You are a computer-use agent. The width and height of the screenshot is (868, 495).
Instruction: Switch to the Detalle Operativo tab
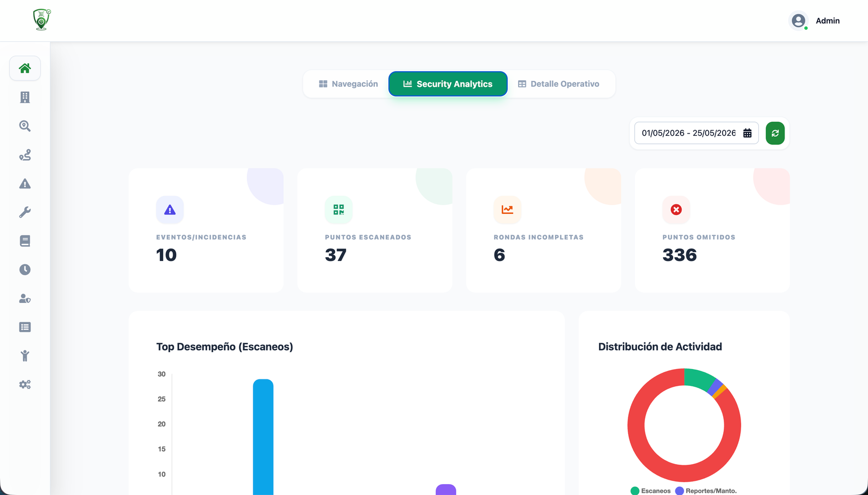click(x=559, y=84)
